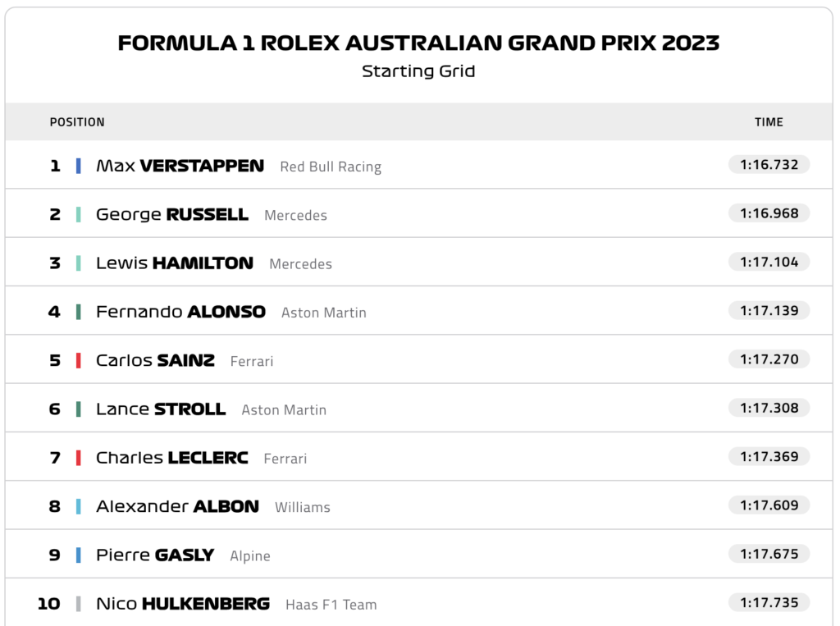This screenshot has height=626, width=840.
Task: Click the POSITION column header
Action: (77, 122)
